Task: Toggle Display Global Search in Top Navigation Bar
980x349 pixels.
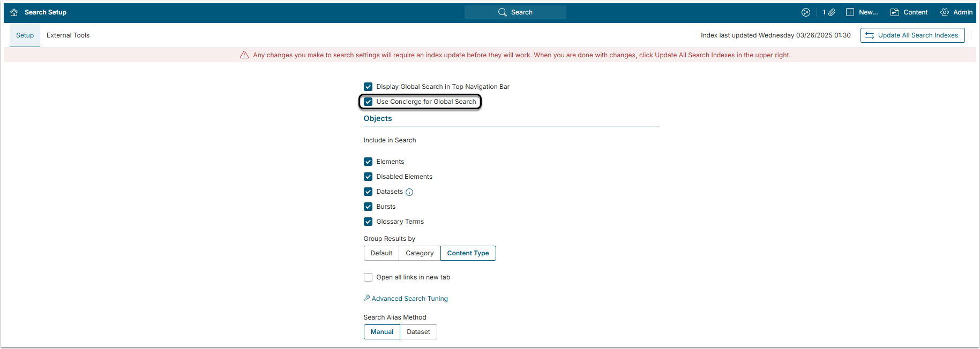Action: [368, 87]
